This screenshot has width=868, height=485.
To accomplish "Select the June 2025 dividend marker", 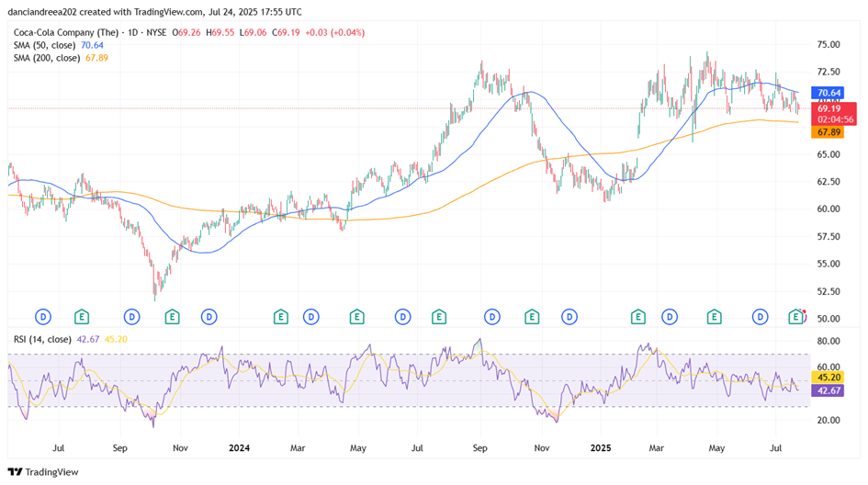I will pyautogui.click(x=760, y=317).
